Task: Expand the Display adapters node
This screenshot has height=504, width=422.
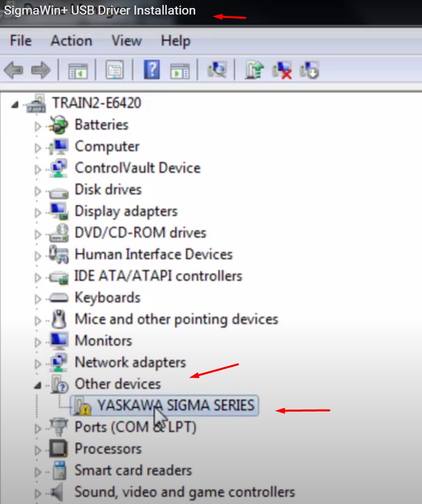Action: (38, 213)
